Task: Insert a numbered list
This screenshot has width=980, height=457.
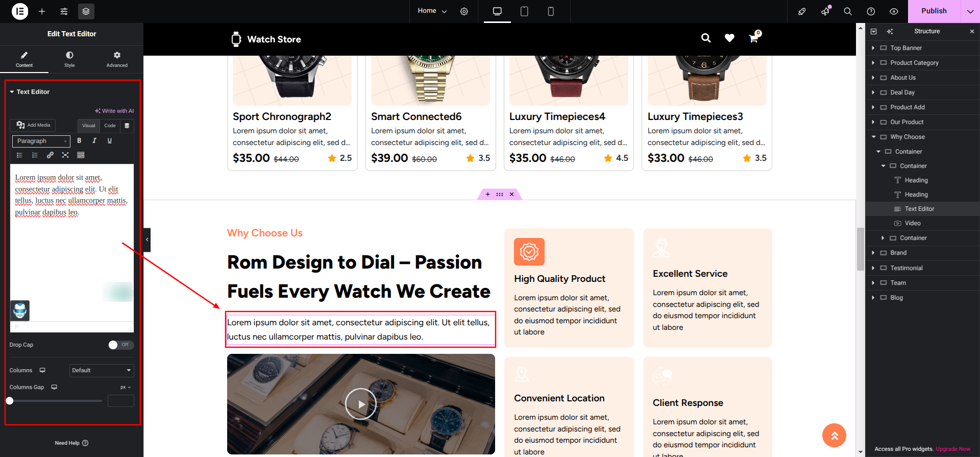Action: (x=35, y=155)
